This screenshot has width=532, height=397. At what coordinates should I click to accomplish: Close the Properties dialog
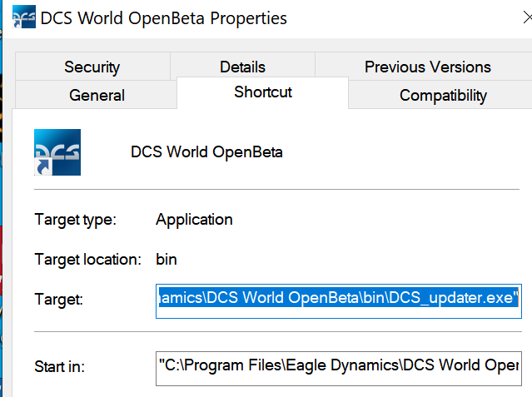(x=526, y=17)
